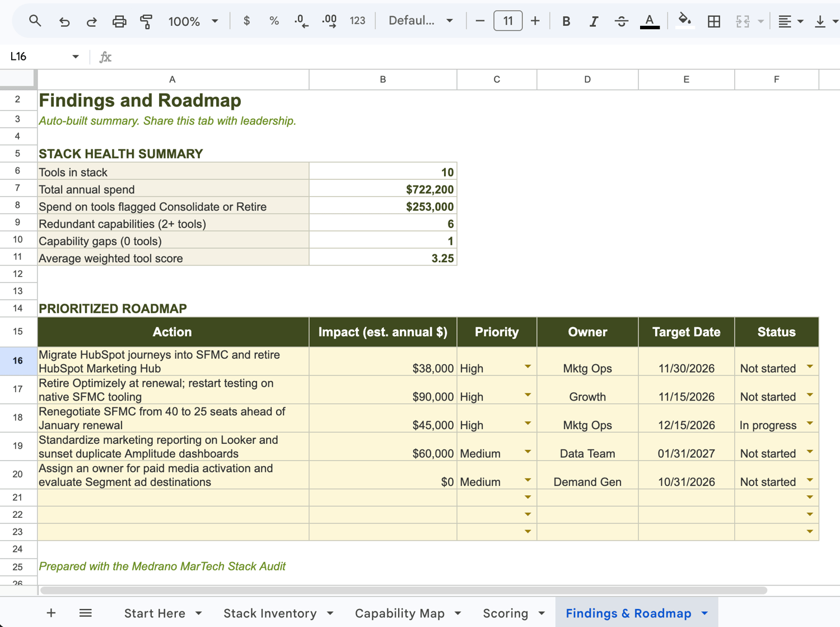Open the 123 more number formats
This screenshot has height=627, width=840.
pyautogui.click(x=357, y=21)
